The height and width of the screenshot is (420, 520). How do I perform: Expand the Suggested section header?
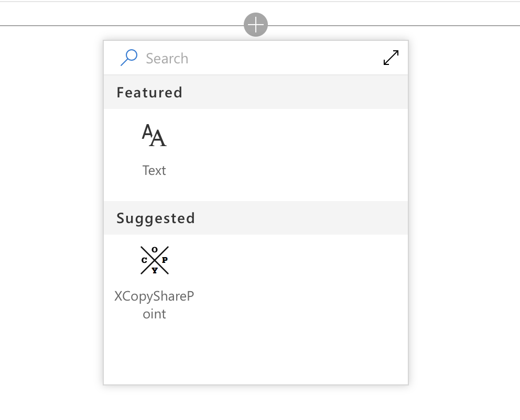pos(155,218)
